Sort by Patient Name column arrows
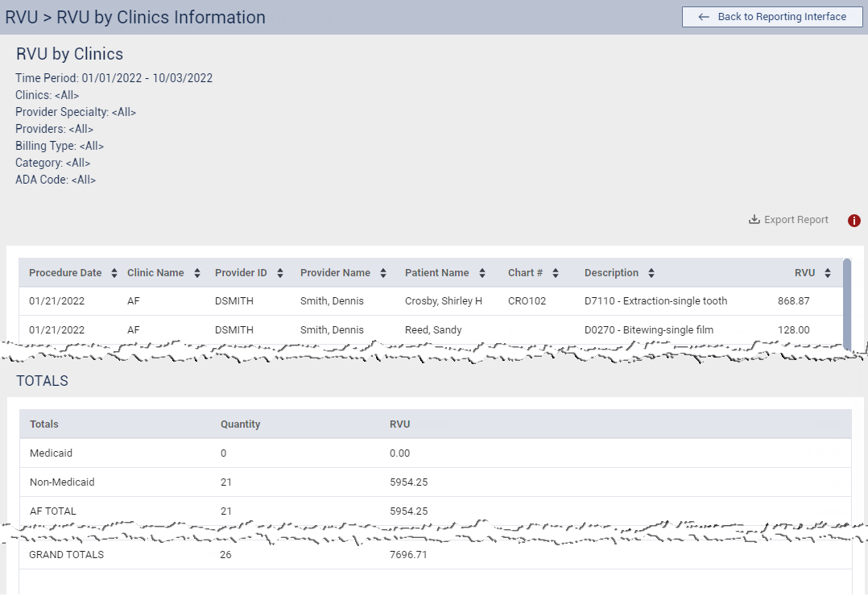The image size is (868, 596). click(482, 273)
